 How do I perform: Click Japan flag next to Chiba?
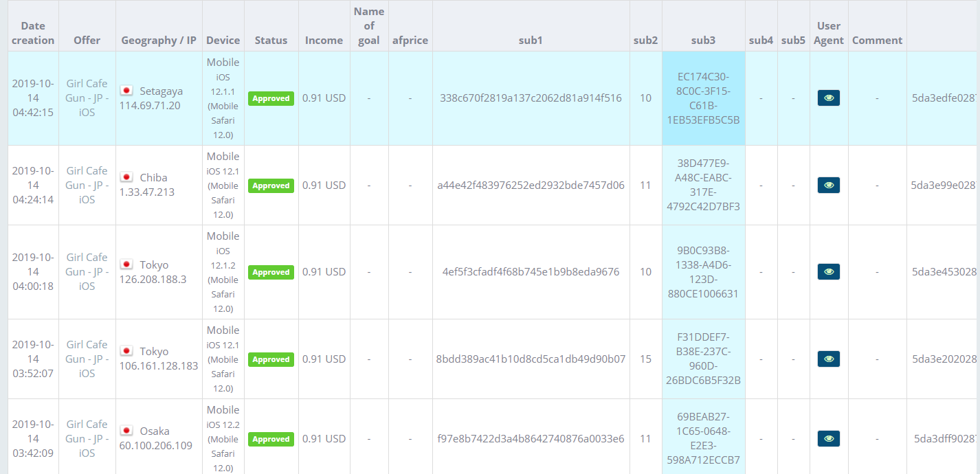pyautogui.click(x=126, y=177)
